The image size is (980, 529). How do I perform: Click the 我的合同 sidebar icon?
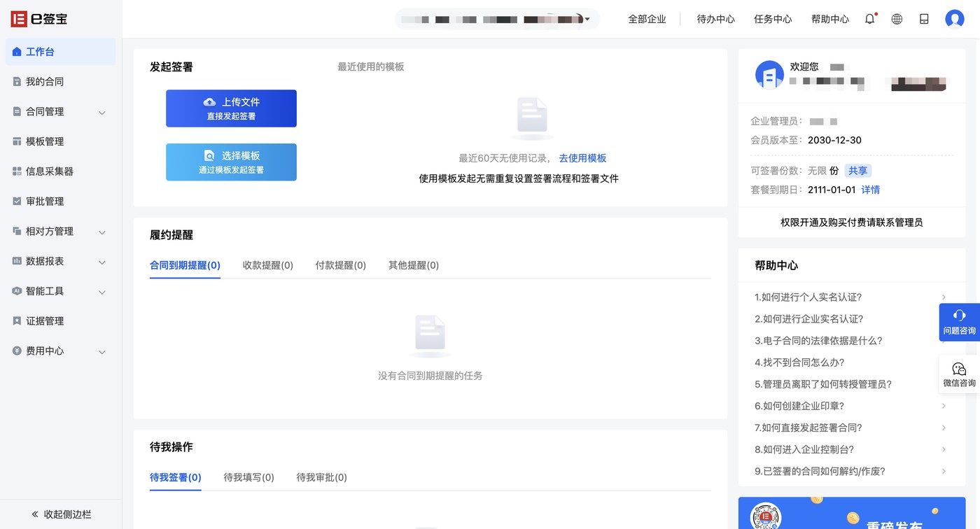click(x=17, y=82)
